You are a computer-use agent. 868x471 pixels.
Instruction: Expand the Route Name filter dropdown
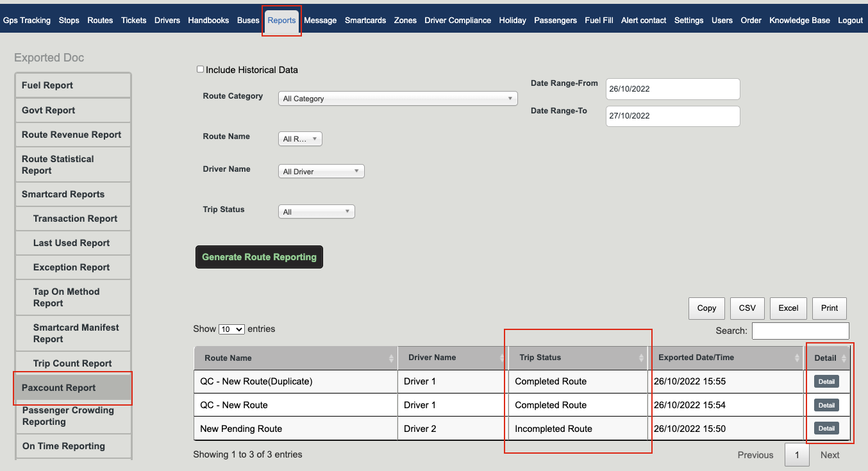pos(299,138)
